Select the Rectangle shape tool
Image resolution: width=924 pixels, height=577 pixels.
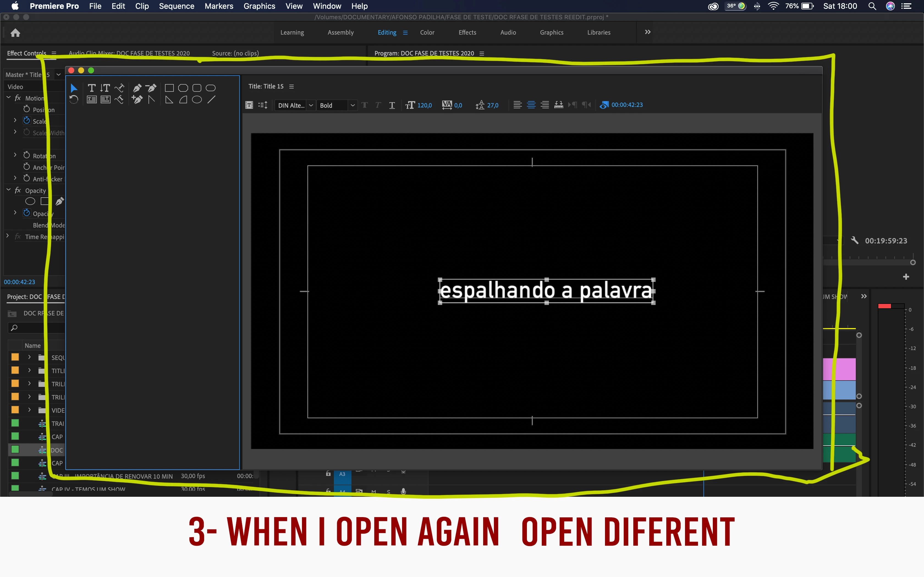[x=169, y=88]
